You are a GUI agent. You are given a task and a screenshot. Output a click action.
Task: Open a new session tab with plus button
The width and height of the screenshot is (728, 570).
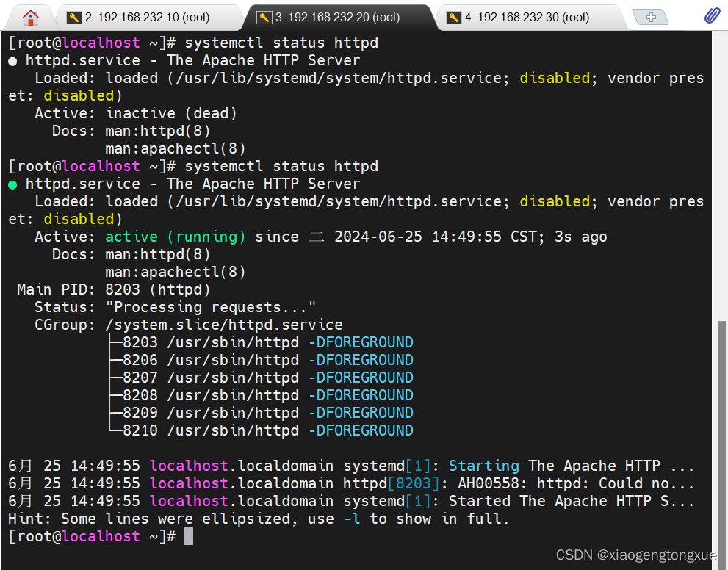click(651, 18)
